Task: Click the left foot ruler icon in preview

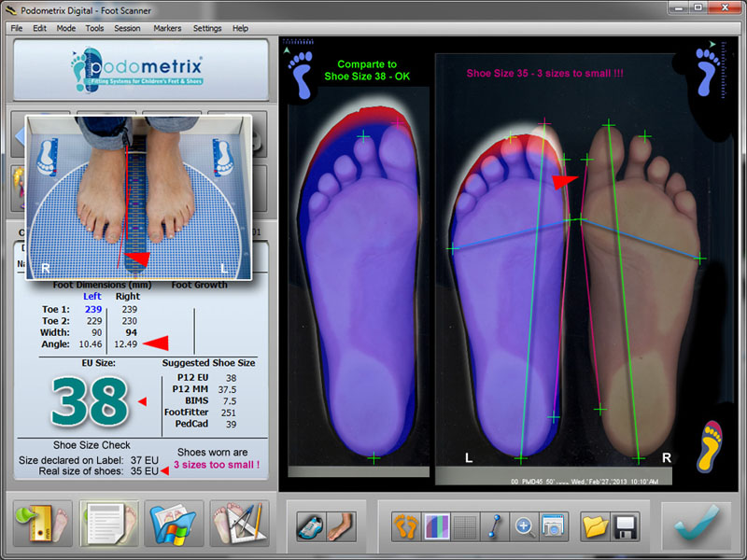Action: 48,157
